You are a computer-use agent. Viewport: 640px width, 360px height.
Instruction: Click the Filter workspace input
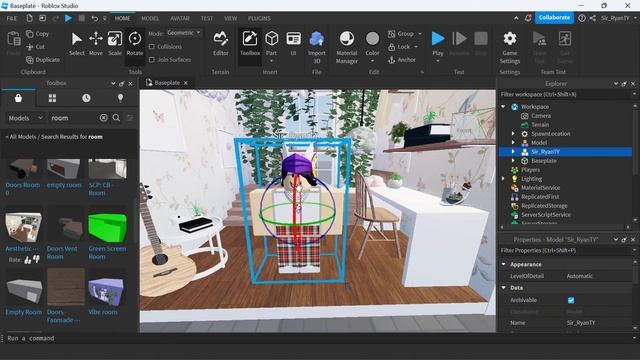pos(565,94)
